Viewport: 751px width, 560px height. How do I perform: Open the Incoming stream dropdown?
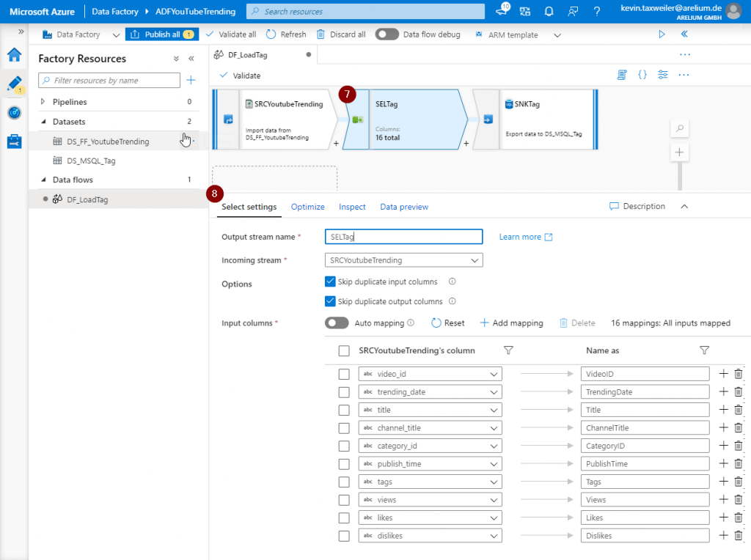[403, 260]
